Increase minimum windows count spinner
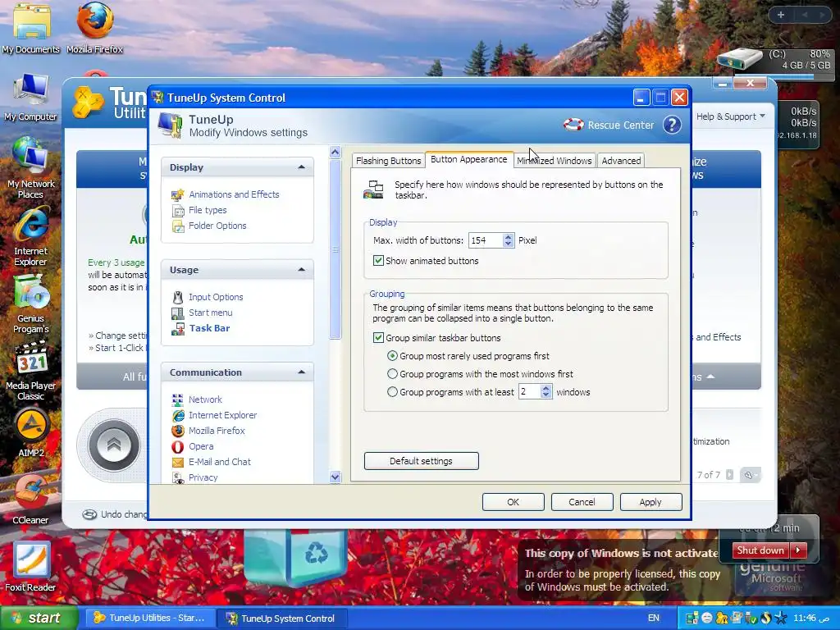 546,388
